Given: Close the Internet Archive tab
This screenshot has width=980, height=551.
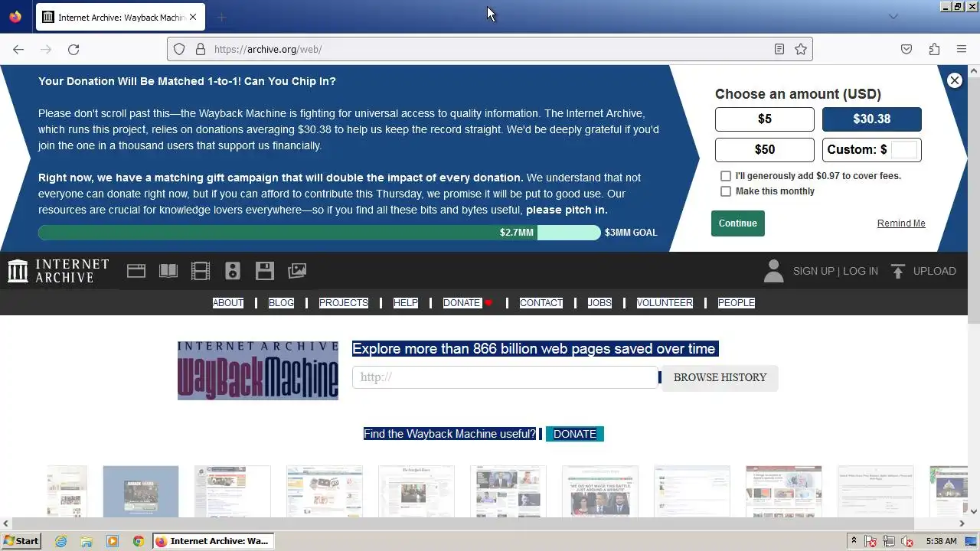Looking at the screenshot, I should click(x=192, y=17).
